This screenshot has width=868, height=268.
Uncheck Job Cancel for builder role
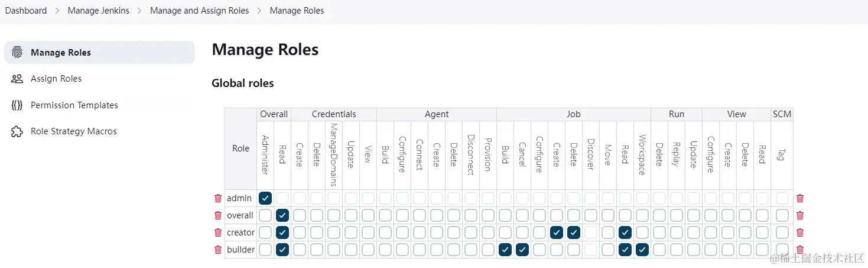pos(522,250)
